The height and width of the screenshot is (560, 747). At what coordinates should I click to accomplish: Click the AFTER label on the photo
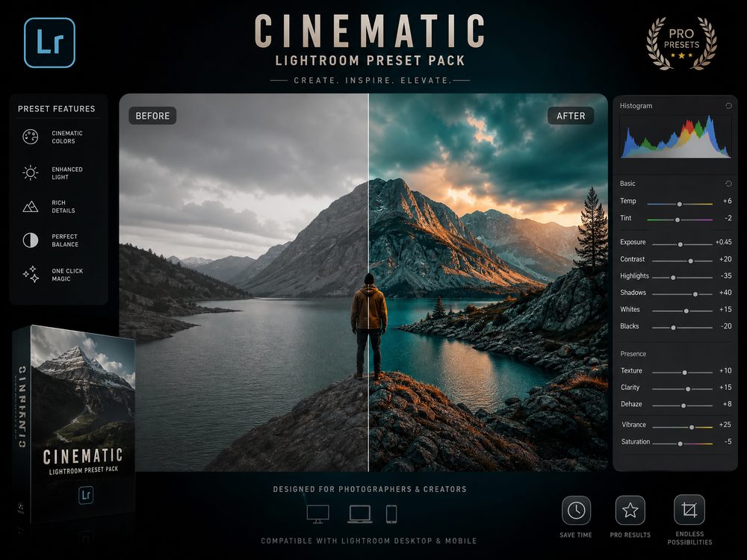pos(571,116)
